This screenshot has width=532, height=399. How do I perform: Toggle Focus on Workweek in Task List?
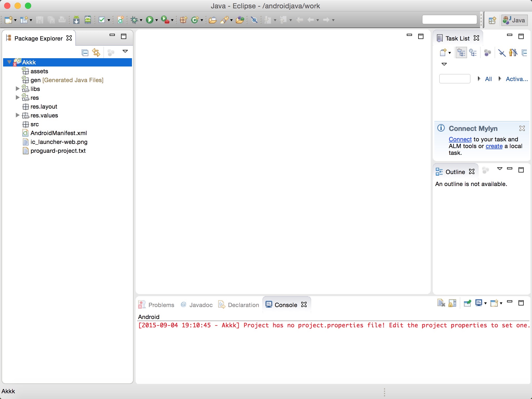tap(488, 53)
